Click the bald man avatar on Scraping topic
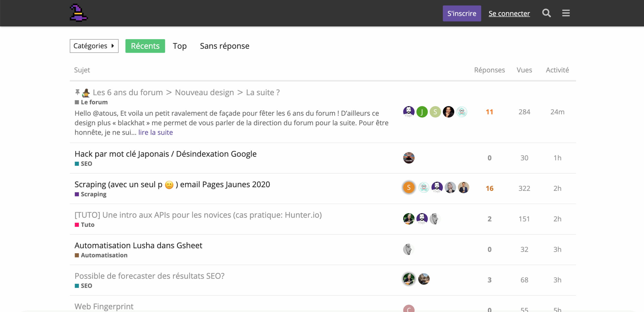Screen dimensions: 644x312 [x=450, y=187]
